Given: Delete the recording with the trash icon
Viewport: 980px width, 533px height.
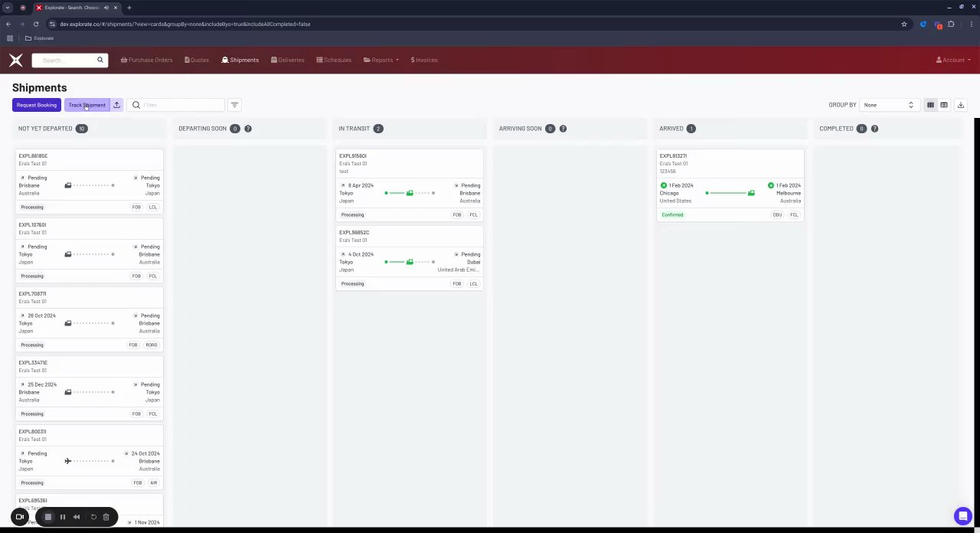Looking at the screenshot, I should coord(106,517).
